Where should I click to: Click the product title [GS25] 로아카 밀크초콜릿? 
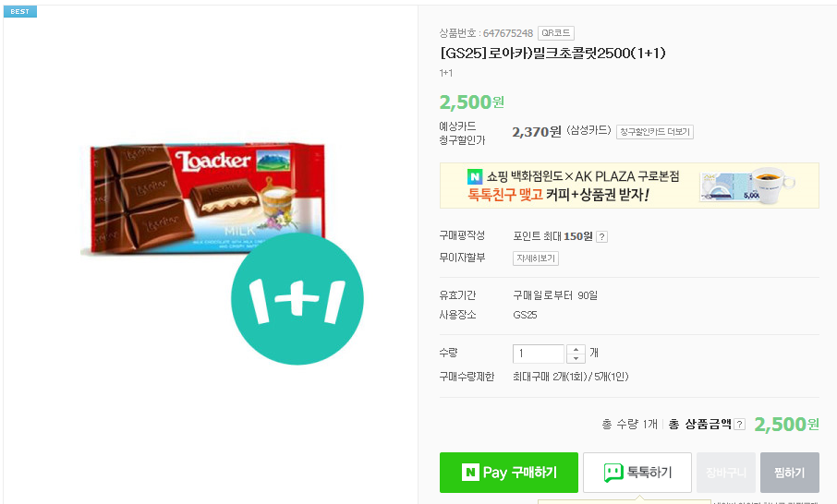[x=552, y=54]
